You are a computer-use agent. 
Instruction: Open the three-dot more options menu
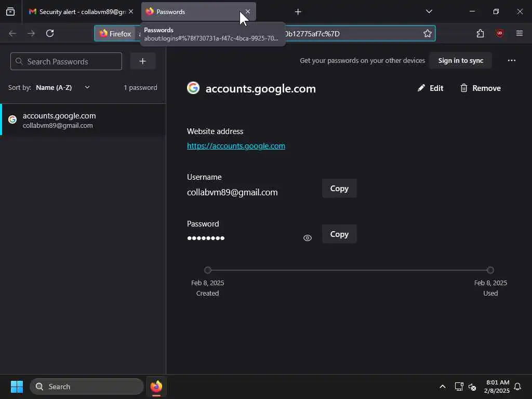511,61
